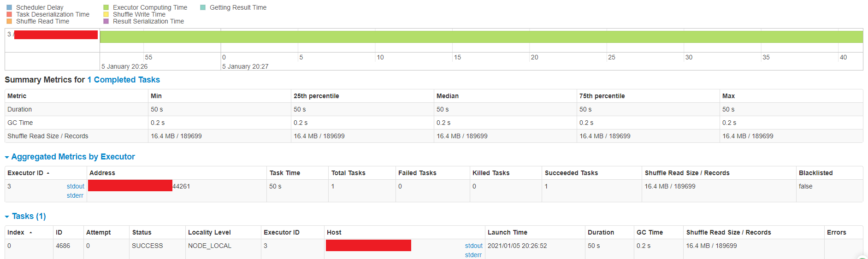This screenshot has height=259, width=868.
Task: Click the Metric header in summary table
Action: 17,96
